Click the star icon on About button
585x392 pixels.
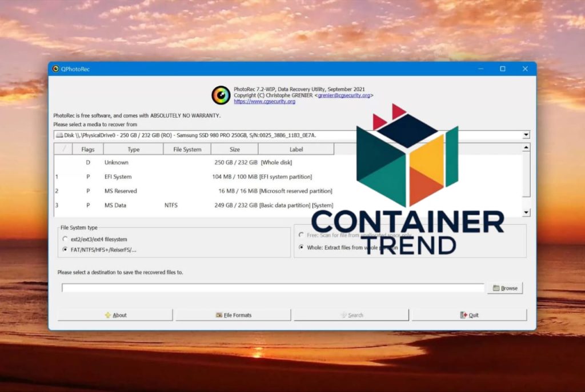(108, 315)
